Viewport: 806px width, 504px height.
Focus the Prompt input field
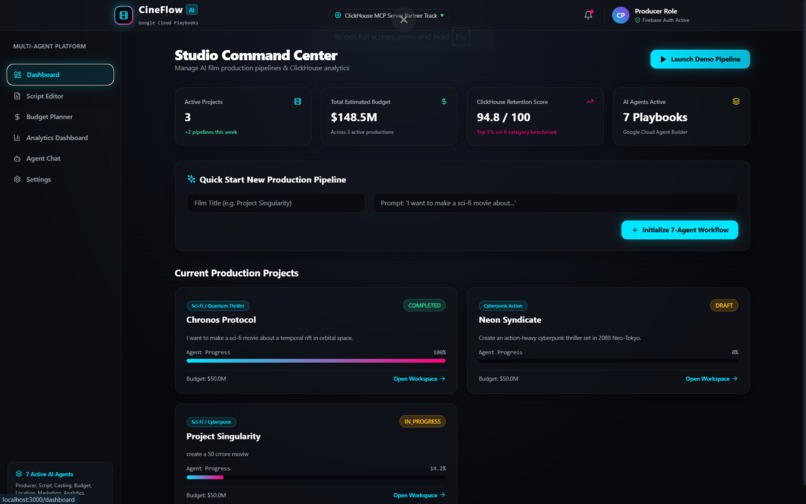click(x=556, y=203)
